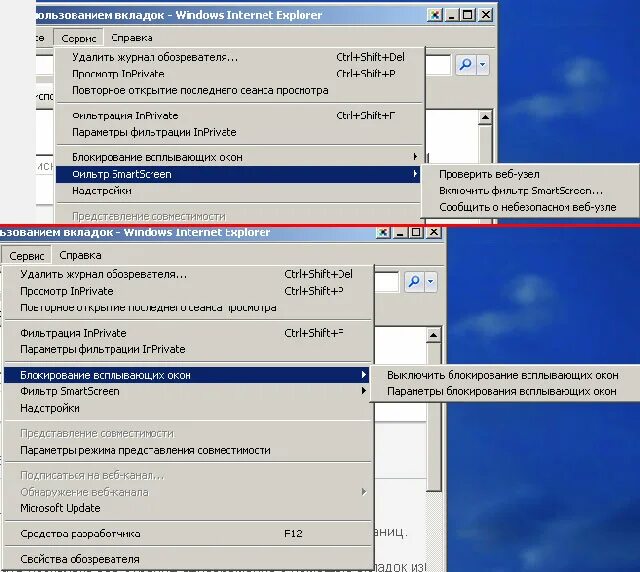Choose Просмотр InPrivate in the top menu
Screen dimensions: 640x572
(239, 74)
